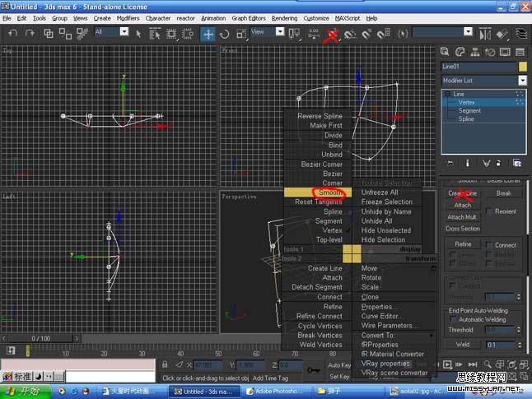Image resolution: width=532 pixels, height=399 pixels.
Task: Click the Configure Modifier Sets icon
Action: [516, 163]
